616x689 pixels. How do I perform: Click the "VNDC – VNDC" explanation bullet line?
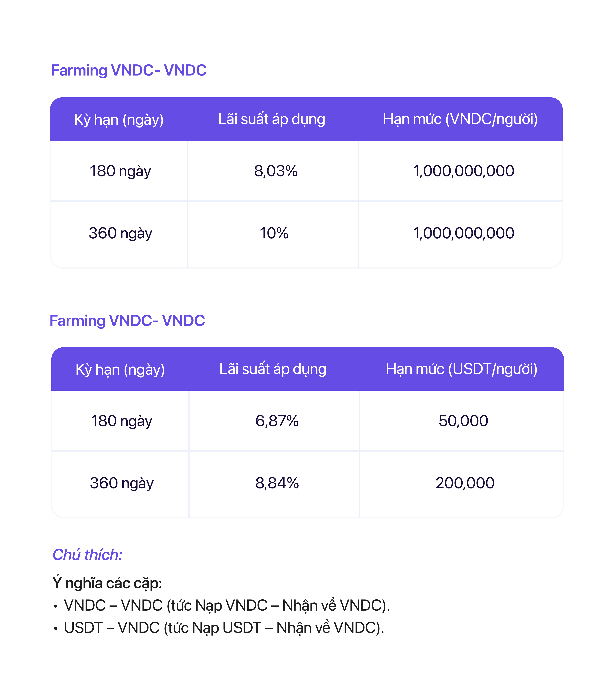227,605
